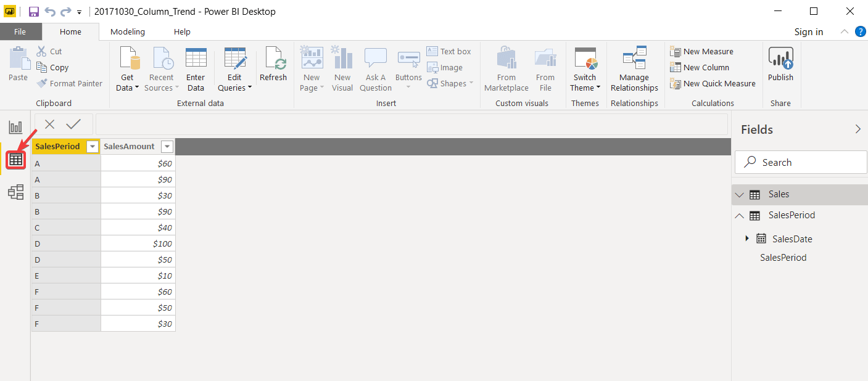Click the E cell in SalesPeriod column
The image size is (868, 381).
(66, 276)
